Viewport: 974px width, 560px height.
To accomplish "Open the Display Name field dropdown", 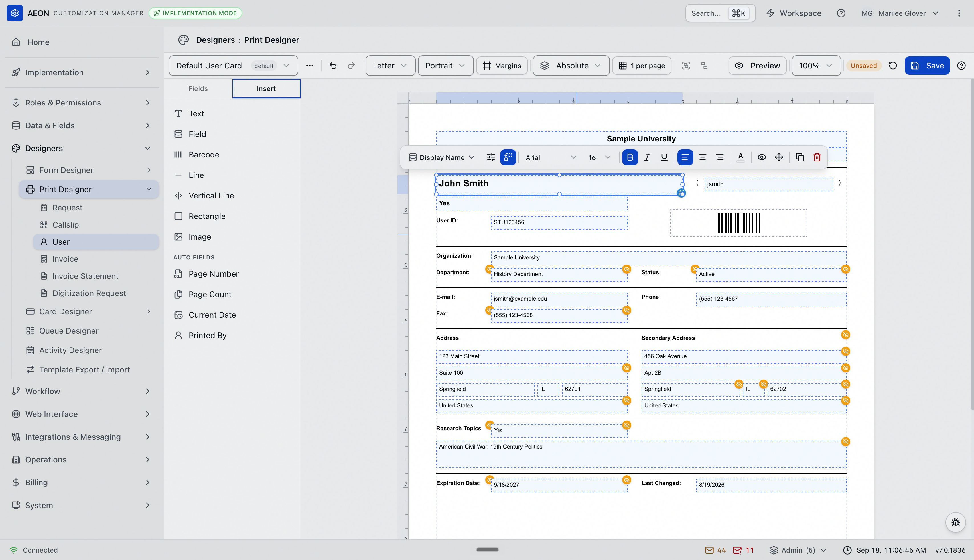I will click(x=441, y=157).
